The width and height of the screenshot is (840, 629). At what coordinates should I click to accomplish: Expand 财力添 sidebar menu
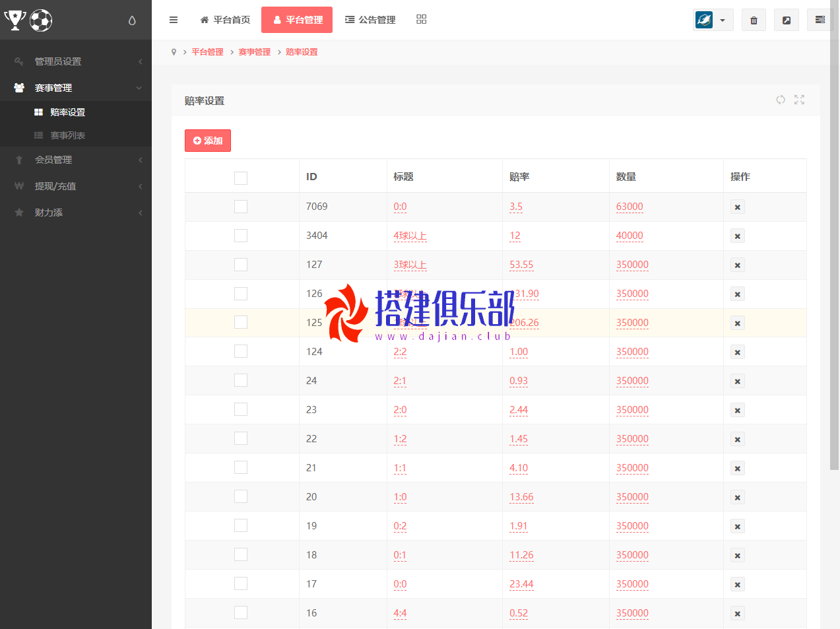tap(76, 213)
